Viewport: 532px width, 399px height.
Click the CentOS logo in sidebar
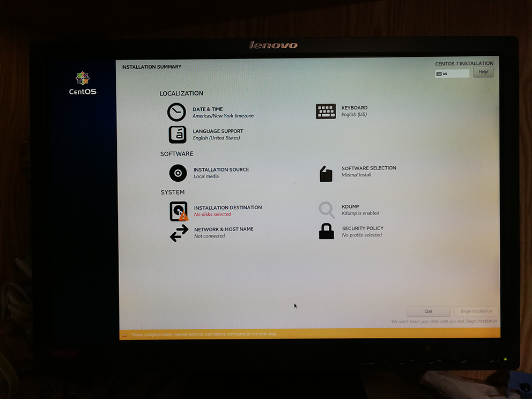point(83,83)
